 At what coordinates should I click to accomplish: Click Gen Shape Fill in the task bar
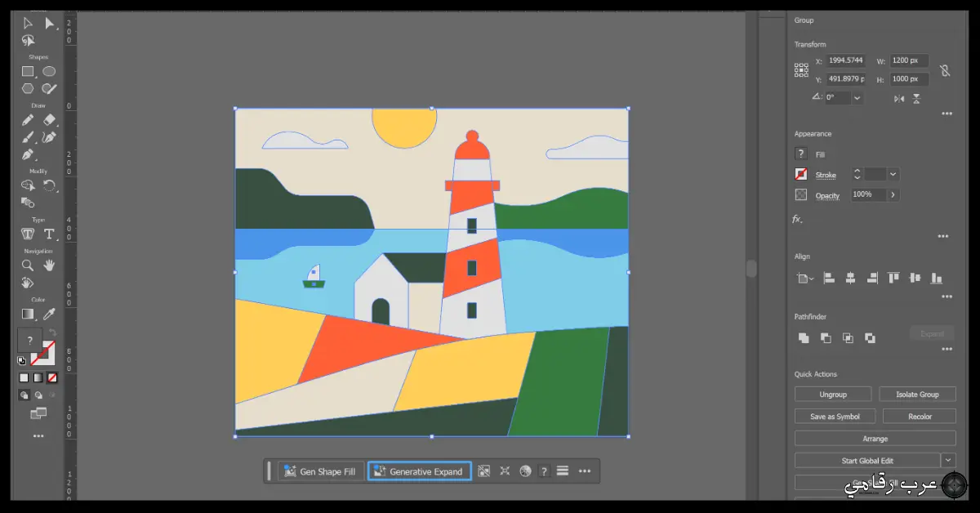[320, 471]
